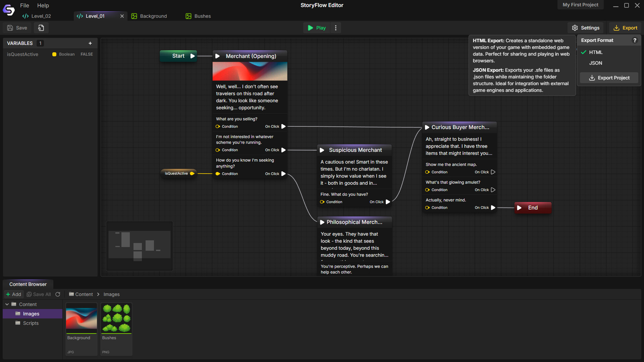Image resolution: width=644 pixels, height=362 pixels.
Task: Click the Add button in Content Browser
Action: point(13,294)
